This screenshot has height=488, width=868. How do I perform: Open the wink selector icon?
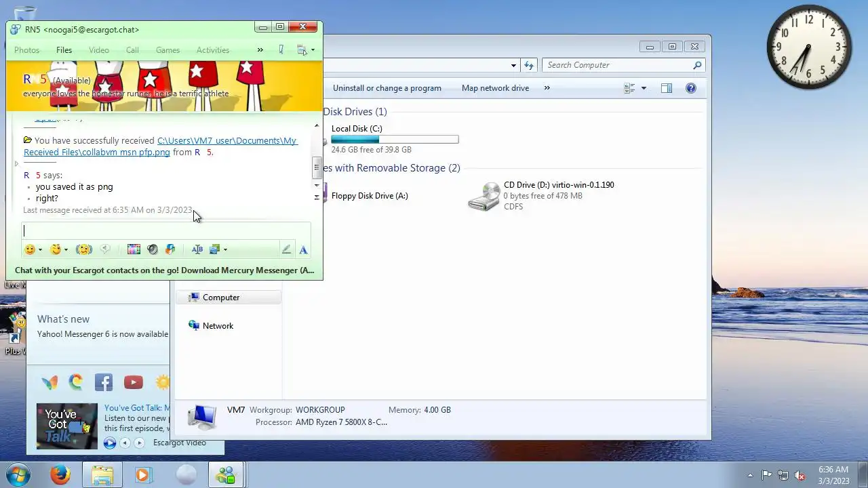click(56, 249)
